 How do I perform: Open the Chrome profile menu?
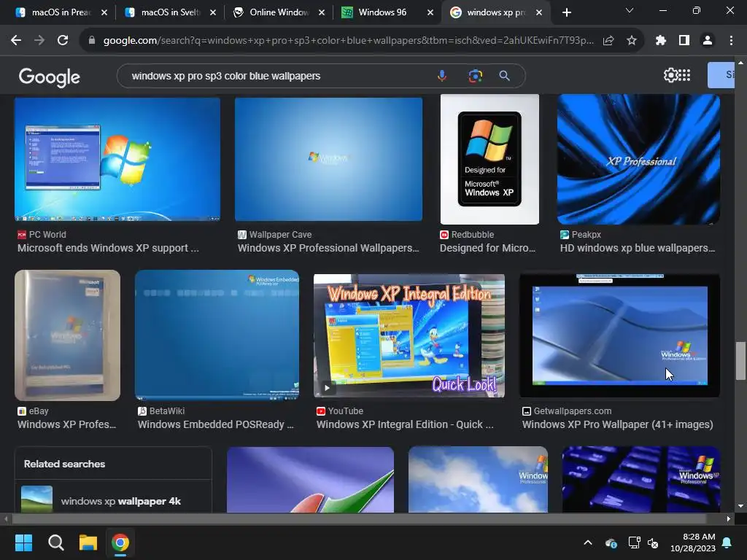point(708,41)
